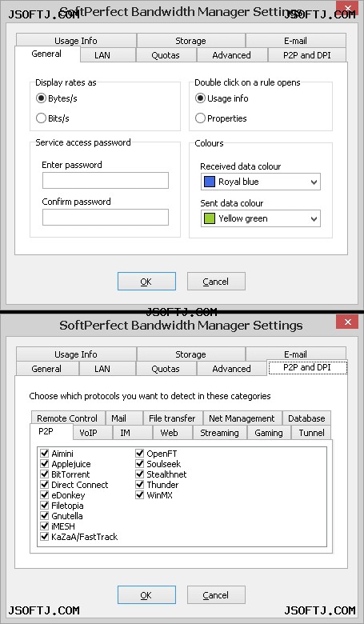This screenshot has width=364, height=624.
Task: Cancel the top settings dialog
Action: tap(216, 282)
